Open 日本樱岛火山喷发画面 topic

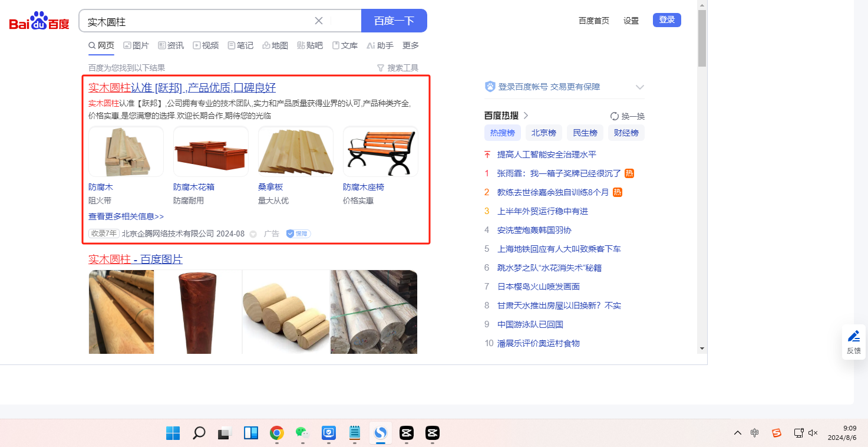(539, 287)
